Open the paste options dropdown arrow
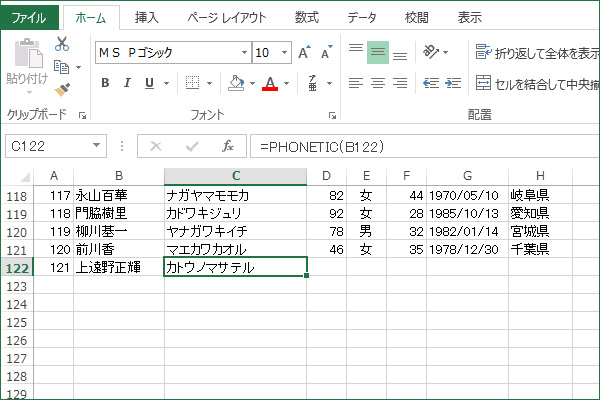Screen dimensions: 600x400 [x=29, y=92]
